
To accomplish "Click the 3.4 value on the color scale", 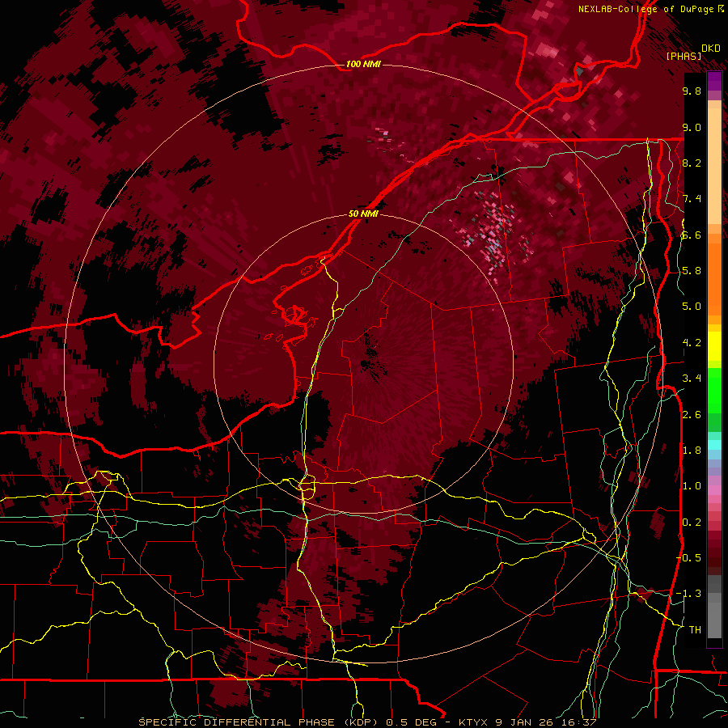I will 692,379.
